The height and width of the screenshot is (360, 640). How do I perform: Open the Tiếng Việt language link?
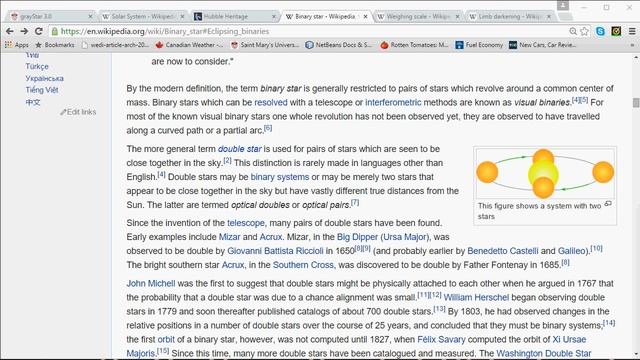pos(42,90)
